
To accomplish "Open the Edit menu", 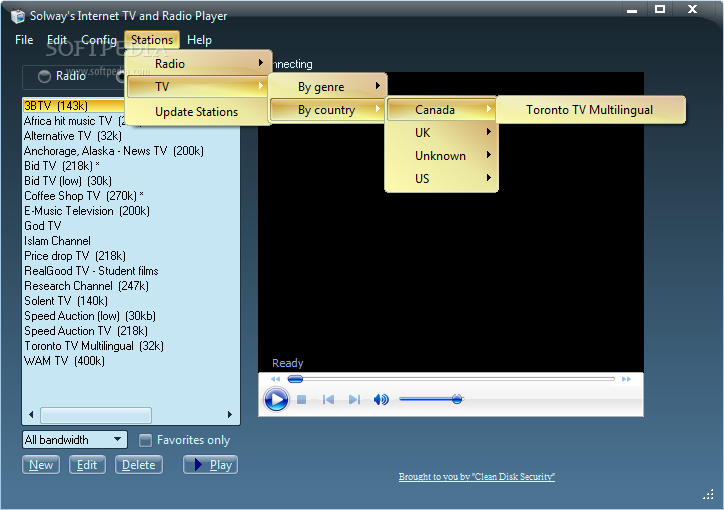I will [57, 40].
